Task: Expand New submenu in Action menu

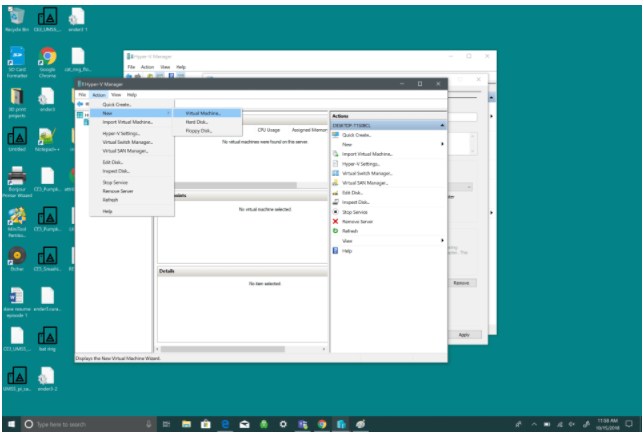Action: click(x=131, y=113)
